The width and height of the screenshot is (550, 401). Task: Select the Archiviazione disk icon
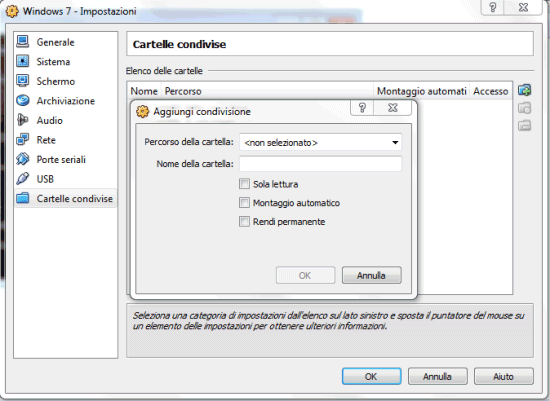(23, 101)
